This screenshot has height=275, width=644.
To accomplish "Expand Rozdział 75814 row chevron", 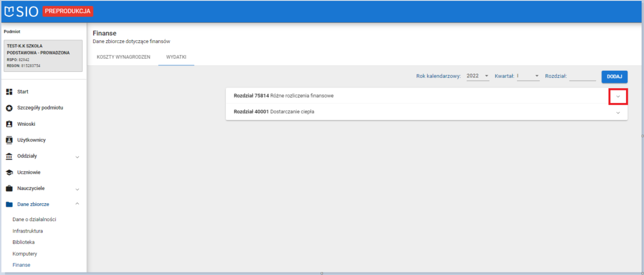I will (618, 96).
